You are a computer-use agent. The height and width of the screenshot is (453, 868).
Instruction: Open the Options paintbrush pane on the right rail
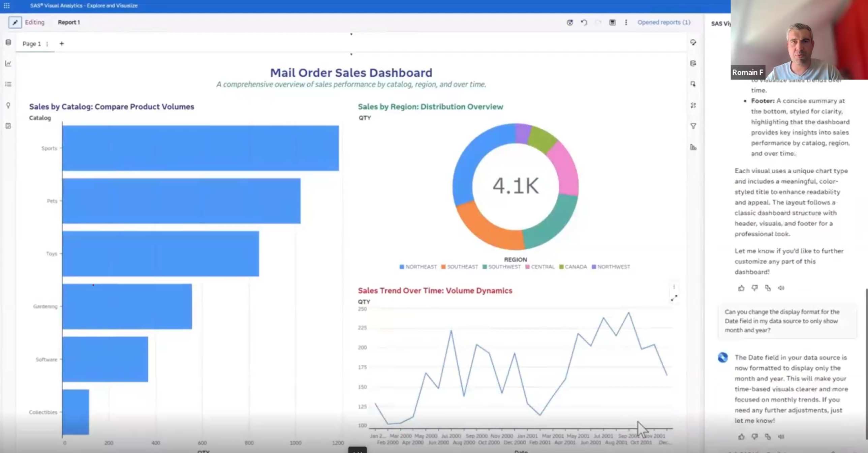(x=693, y=42)
